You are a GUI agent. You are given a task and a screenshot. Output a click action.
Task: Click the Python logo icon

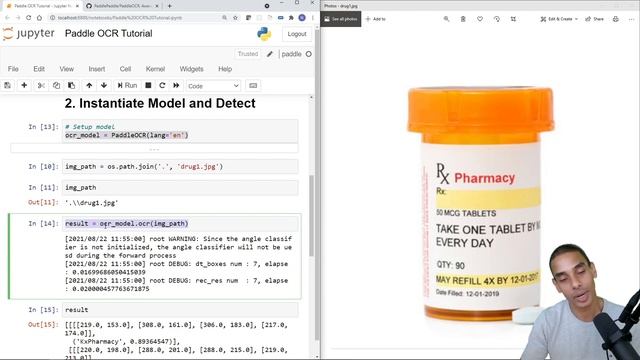click(264, 34)
